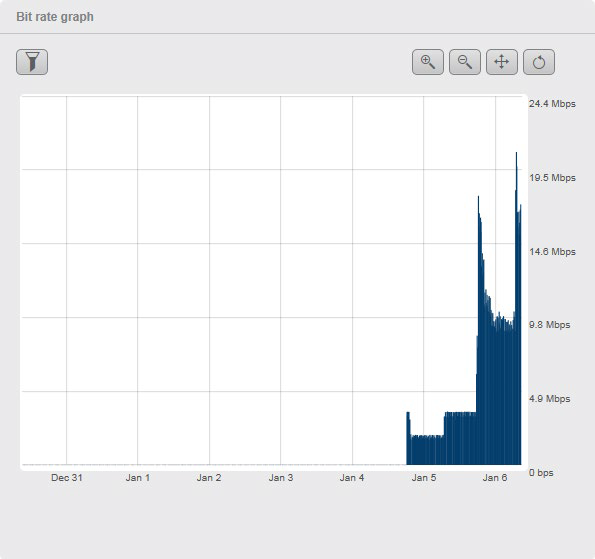Click the Jan 3 date label
Screen dimensions: 595x559
click(281, 478)
